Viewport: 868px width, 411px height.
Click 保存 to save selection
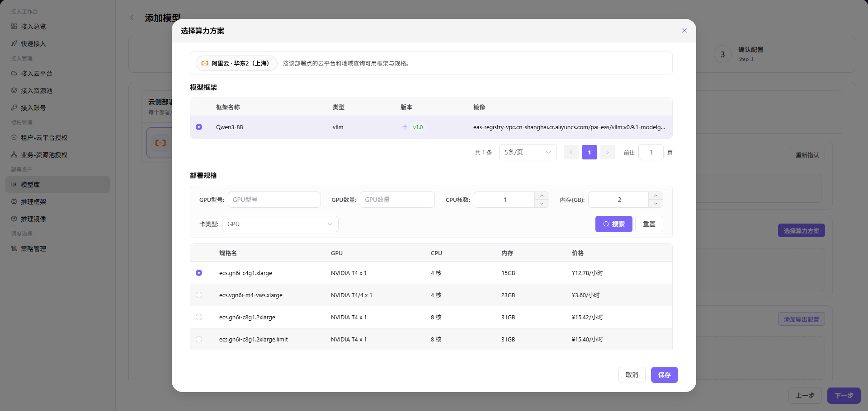pyautogui.click(x=665, y=375)
